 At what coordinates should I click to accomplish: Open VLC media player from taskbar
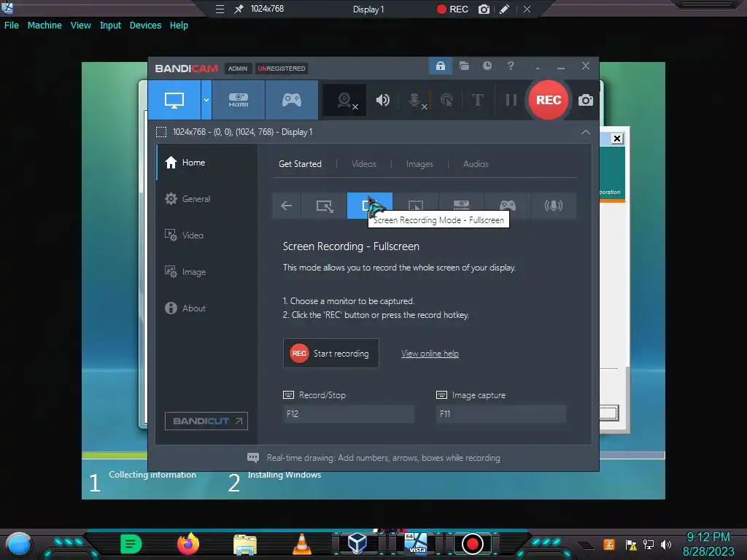(x=301, y=544)
